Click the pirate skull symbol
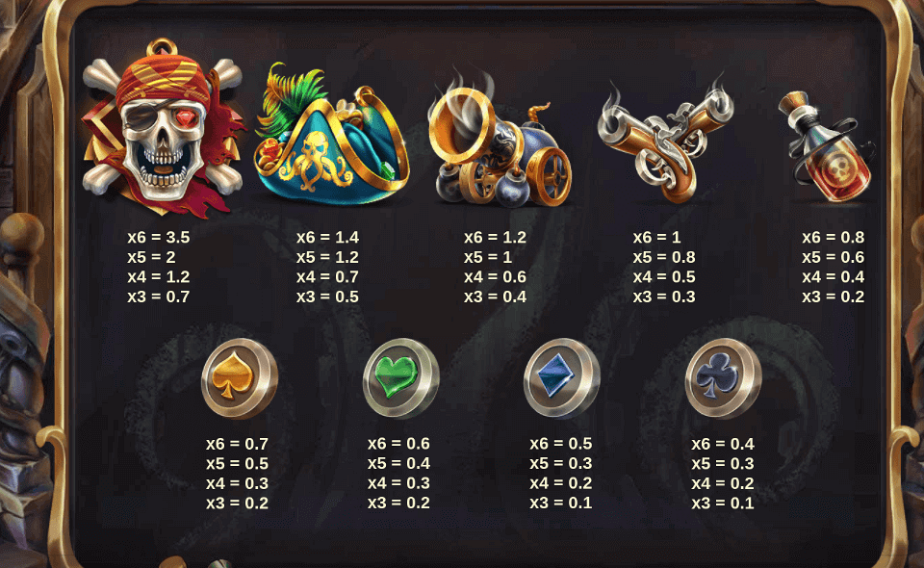Screen dimensions: 924x568 [163, 128]
